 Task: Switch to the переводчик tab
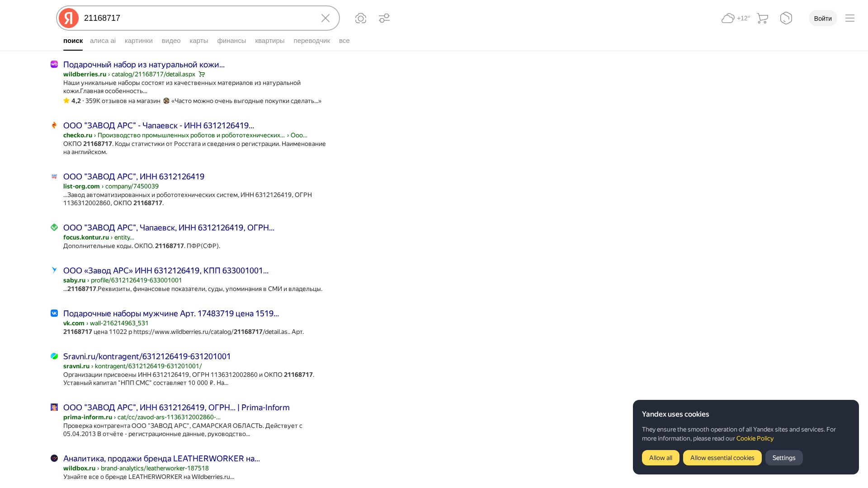click(x=311, y=41)
